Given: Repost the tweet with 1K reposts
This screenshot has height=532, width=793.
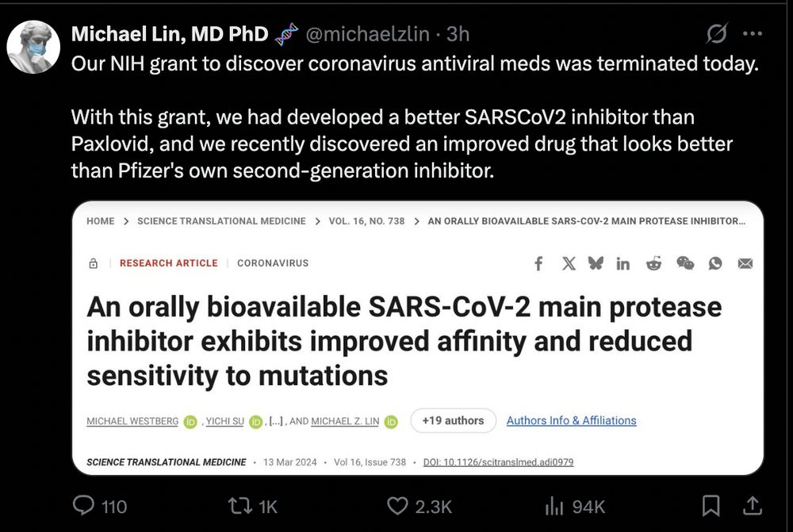Looking at the screenshot, I should click(239, 506).
